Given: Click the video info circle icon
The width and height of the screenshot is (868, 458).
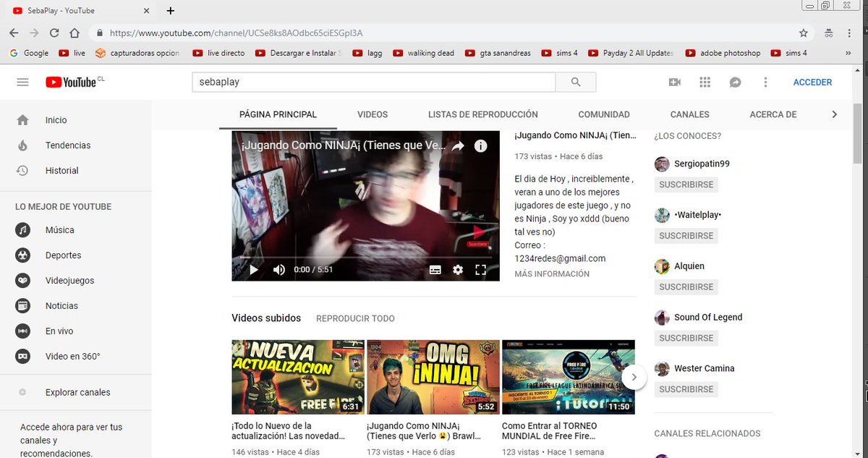Looking at the screenshot, I should coord(480,146).
